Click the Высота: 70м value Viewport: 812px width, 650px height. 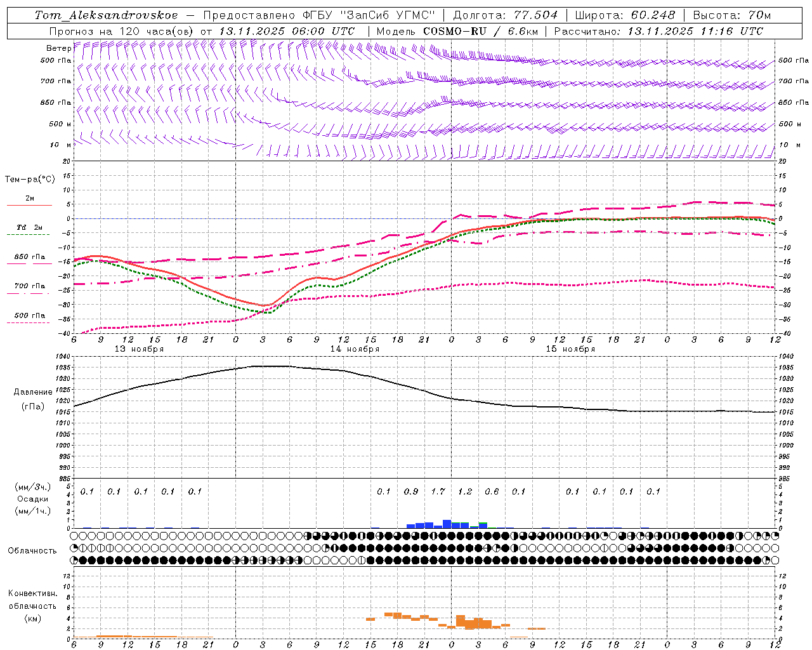coord(732,15)
